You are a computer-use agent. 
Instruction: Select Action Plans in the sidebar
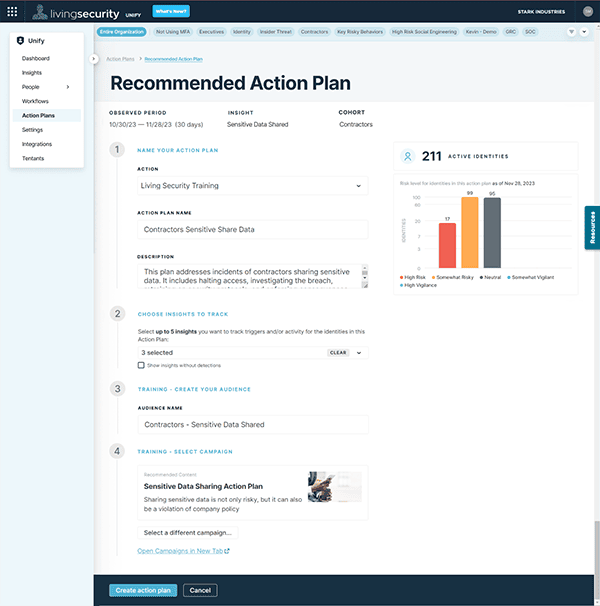point(46,116)
